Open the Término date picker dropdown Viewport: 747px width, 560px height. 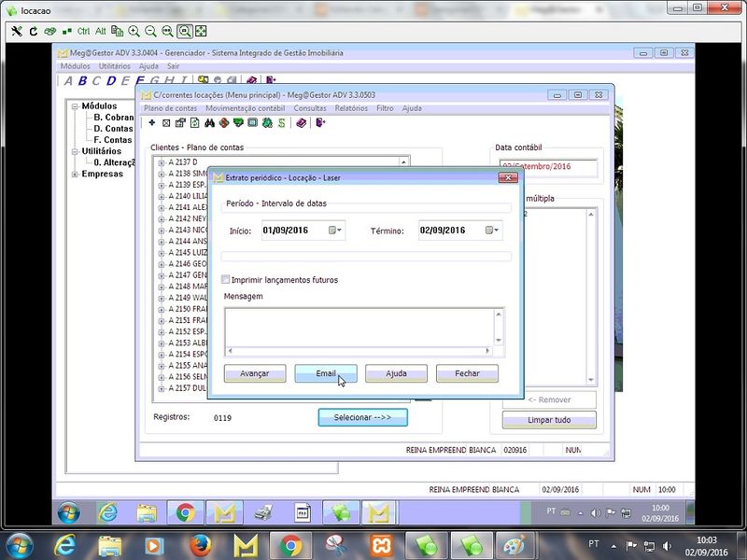pos(493,231)
